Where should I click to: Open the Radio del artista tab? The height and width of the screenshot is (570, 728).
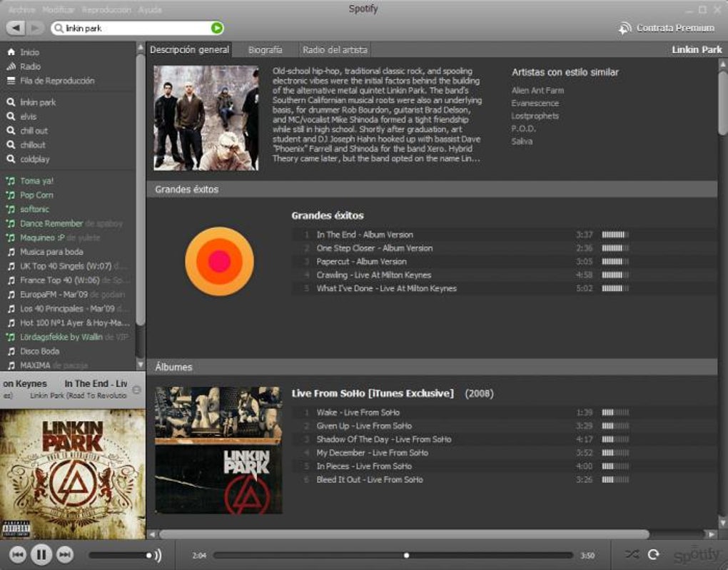pos(335,50)
